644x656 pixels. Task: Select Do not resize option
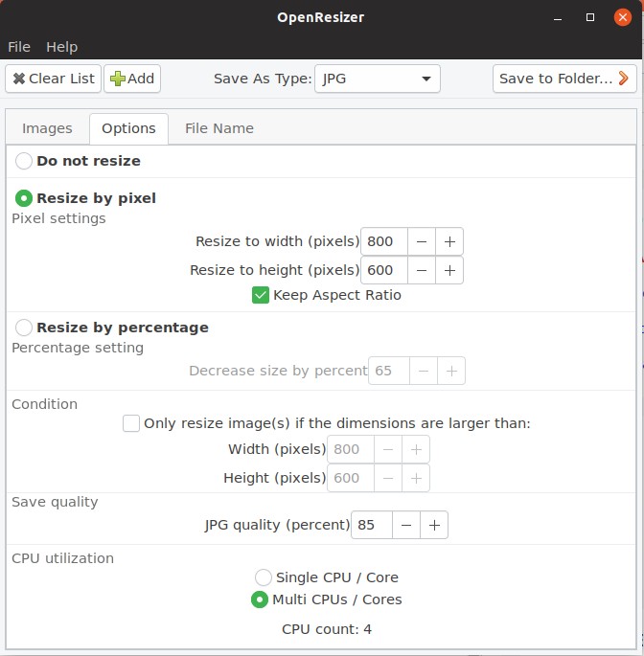coord(24,161)
